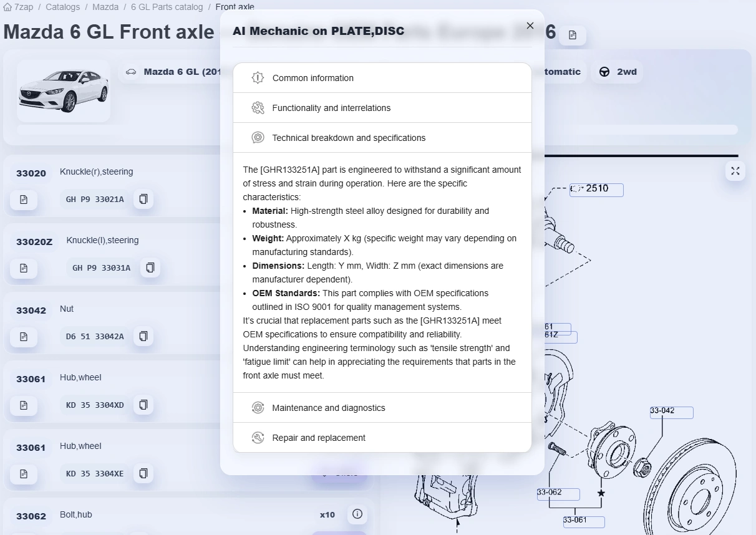756x535 pixels.
Task: Click the 33-062 callout on diagram
Action: [558, 493]
